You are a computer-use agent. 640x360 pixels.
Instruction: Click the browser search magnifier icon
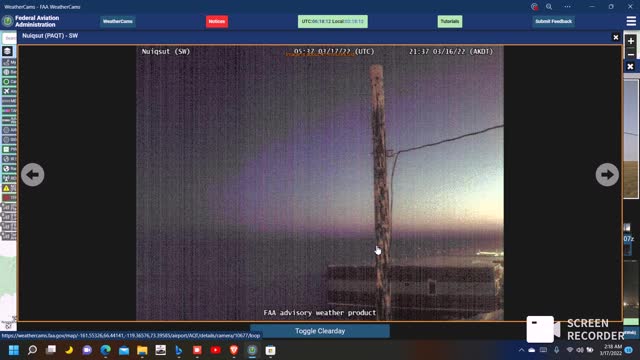click(549, 7)
